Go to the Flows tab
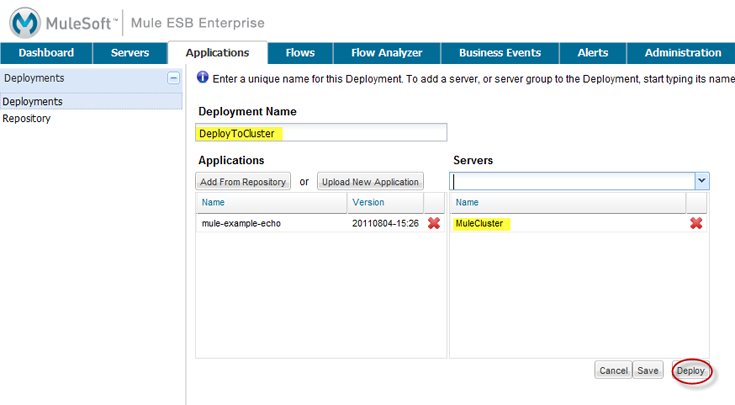 (300, 53)
